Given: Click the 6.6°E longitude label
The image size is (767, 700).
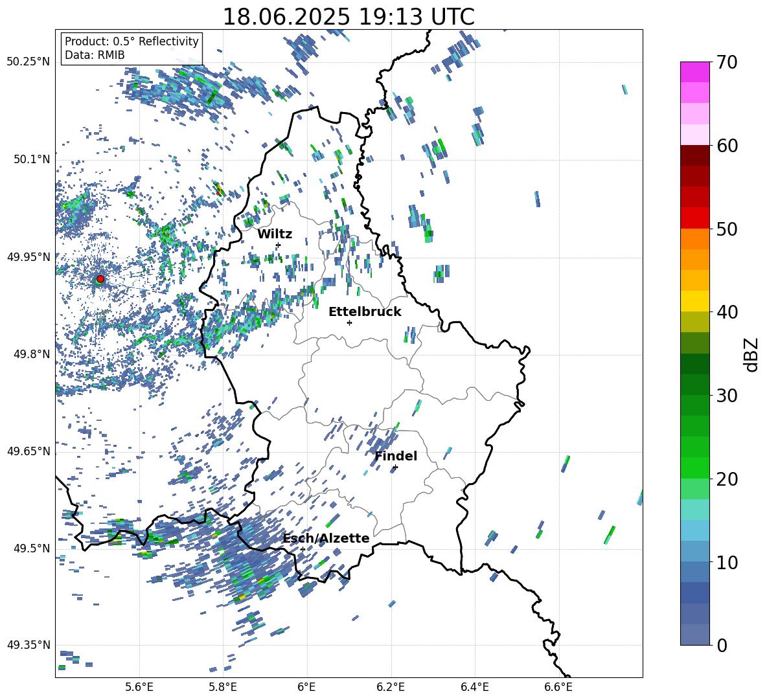Looking at the screenshot, I should 558,687.
